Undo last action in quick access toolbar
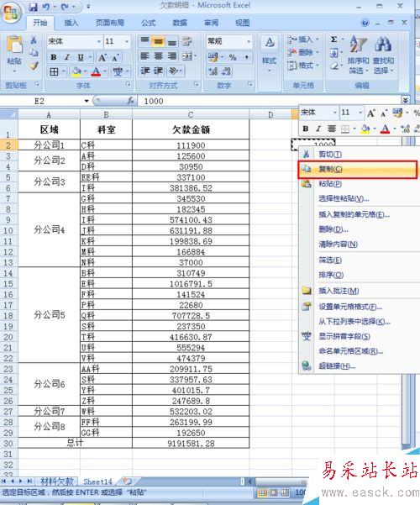 coord(45,7)
